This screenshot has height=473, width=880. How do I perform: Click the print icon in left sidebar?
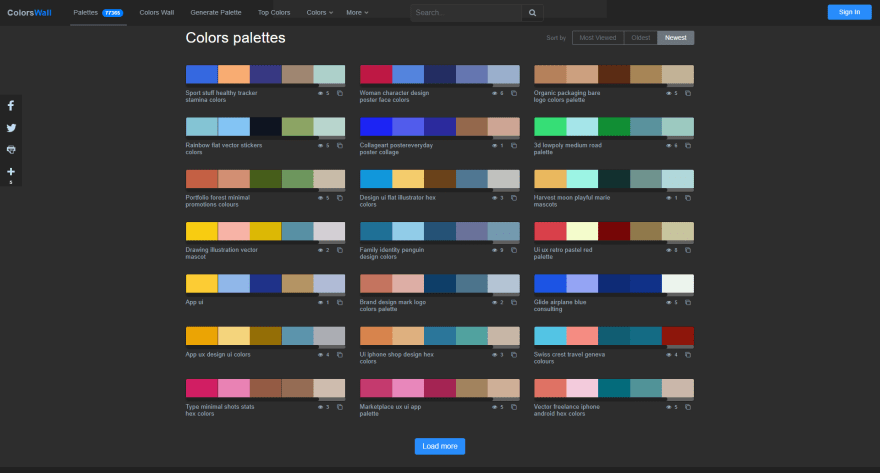(11, 150)
